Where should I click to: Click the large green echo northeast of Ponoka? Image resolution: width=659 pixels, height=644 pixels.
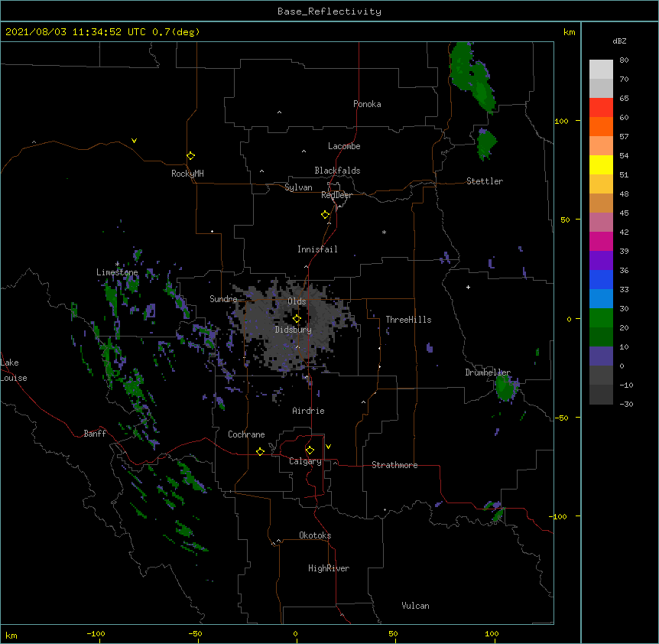pos(471,76)
